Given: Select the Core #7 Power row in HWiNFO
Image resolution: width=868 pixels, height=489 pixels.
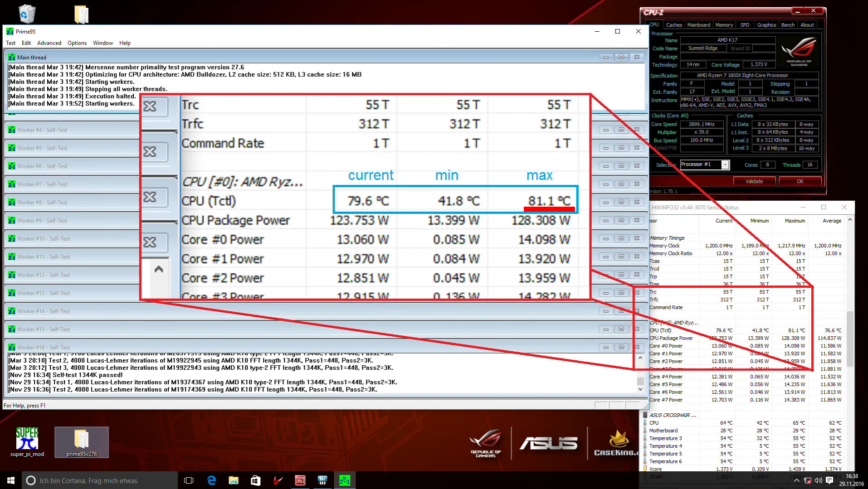Looking at the screenshot, I should [x=746, y=400].
